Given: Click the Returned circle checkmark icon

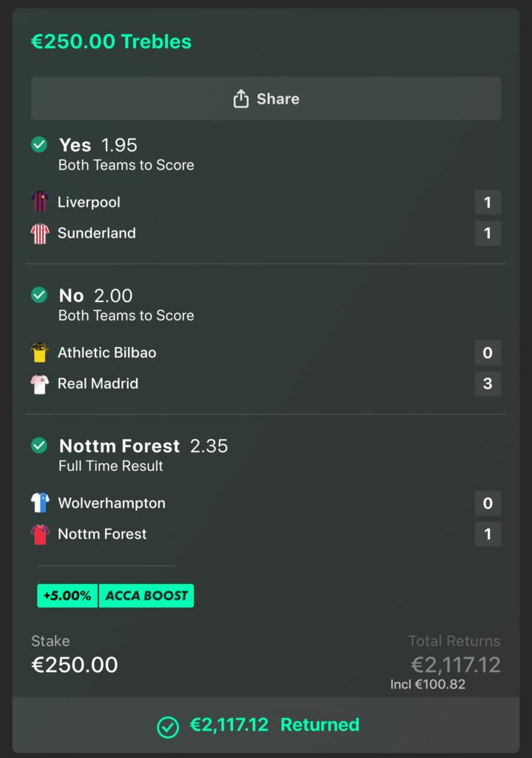Looking at the screenshot, I should click(168, 727).
